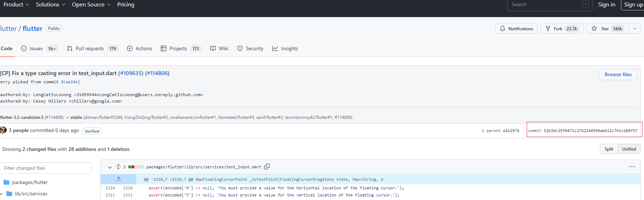Viewport: 644px width, 200px height.
Task: Open pull request #109635 link
Action: point(131,73)
